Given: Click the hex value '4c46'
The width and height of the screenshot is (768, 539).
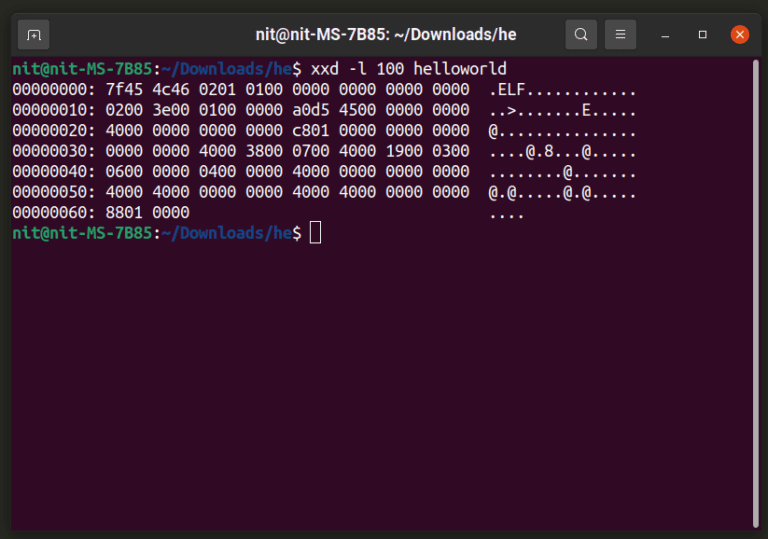Looking at the screenshot, I should click(x=170, y=90).
